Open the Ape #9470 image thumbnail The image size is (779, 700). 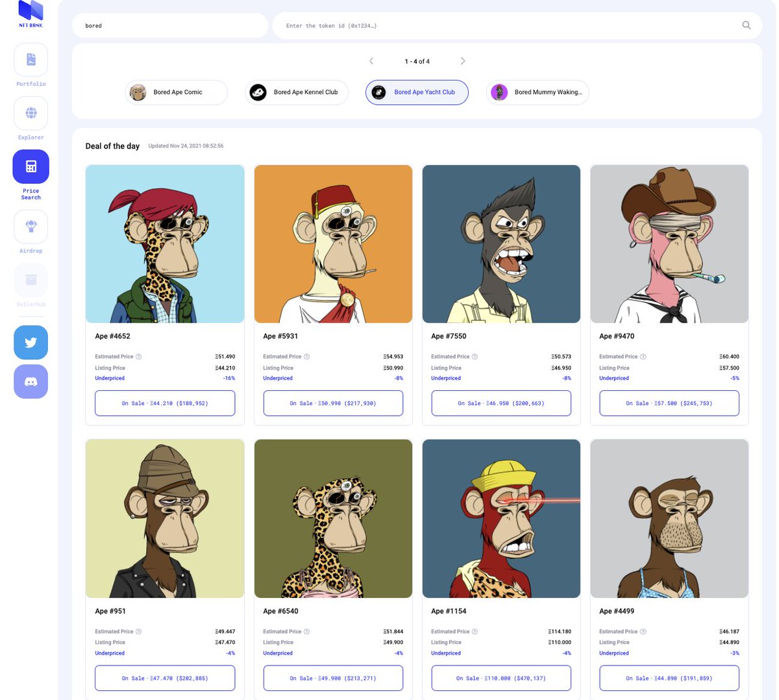click(x=669, y=244)
